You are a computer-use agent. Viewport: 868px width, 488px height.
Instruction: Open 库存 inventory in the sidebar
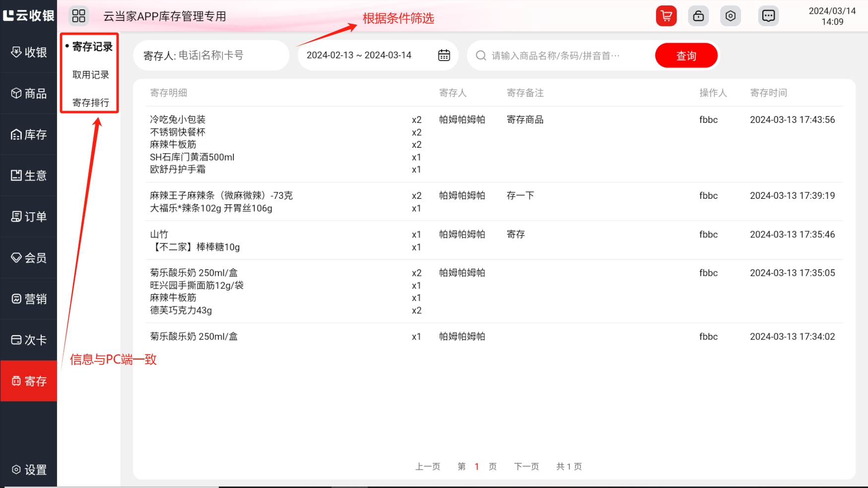coord(29,134)
